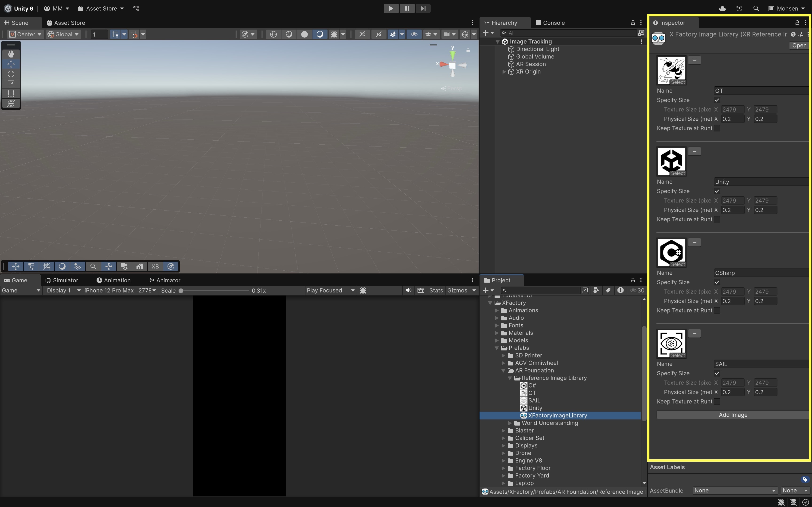
Task: Click the Game view Scale slider
Action: point(215,291)
